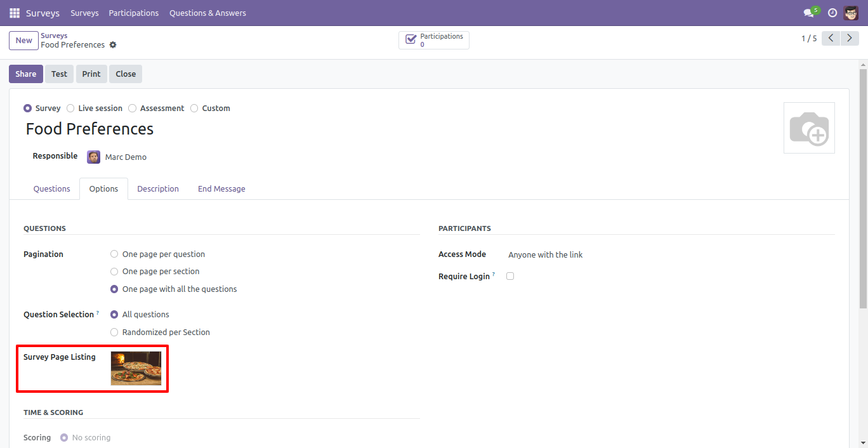Select Randomized per Section option
Screen dimensions: 868x448
(114, 332)
